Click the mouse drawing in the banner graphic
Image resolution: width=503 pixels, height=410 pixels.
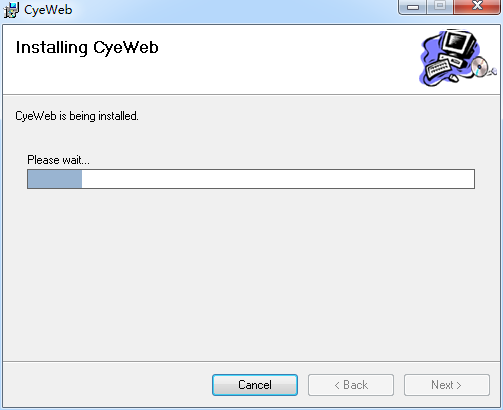(454, 78)
